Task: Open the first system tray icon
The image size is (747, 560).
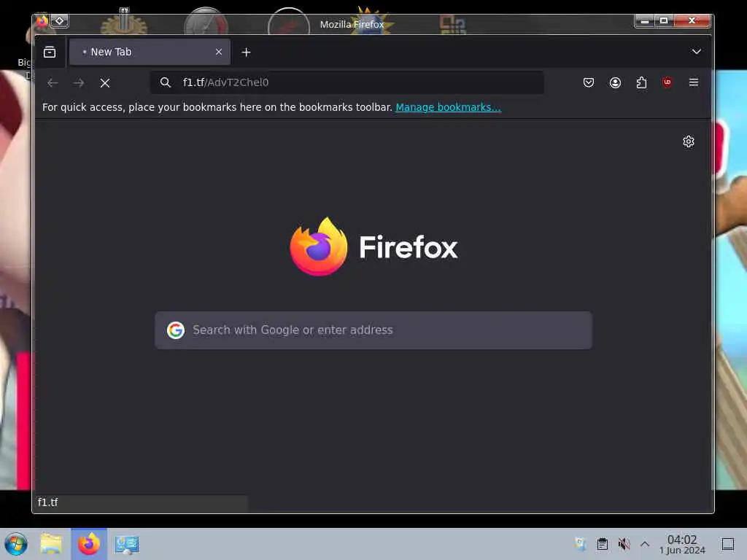Action: point(580,544)
